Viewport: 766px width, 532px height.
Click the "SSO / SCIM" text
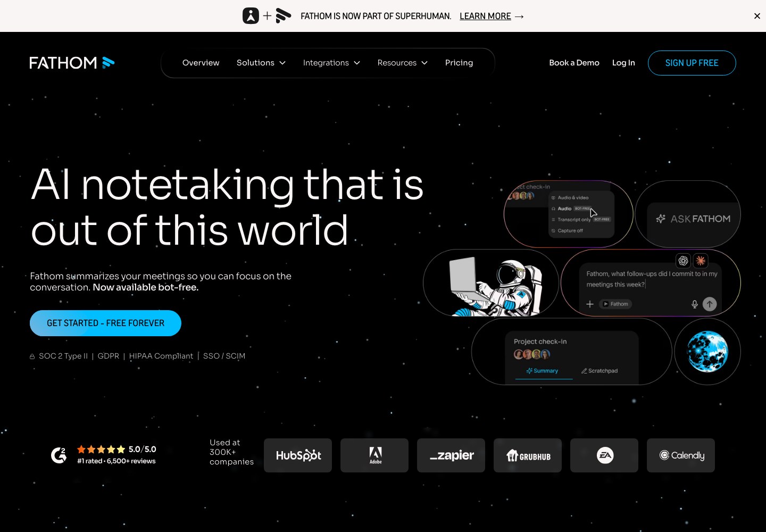coord(224,356)
